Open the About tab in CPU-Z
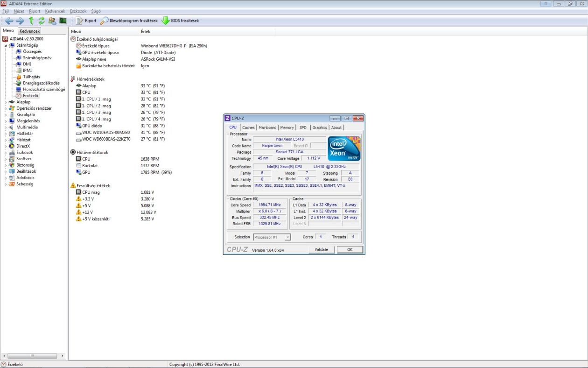This screenshot has height=368, width=588. tap(336, 127)
